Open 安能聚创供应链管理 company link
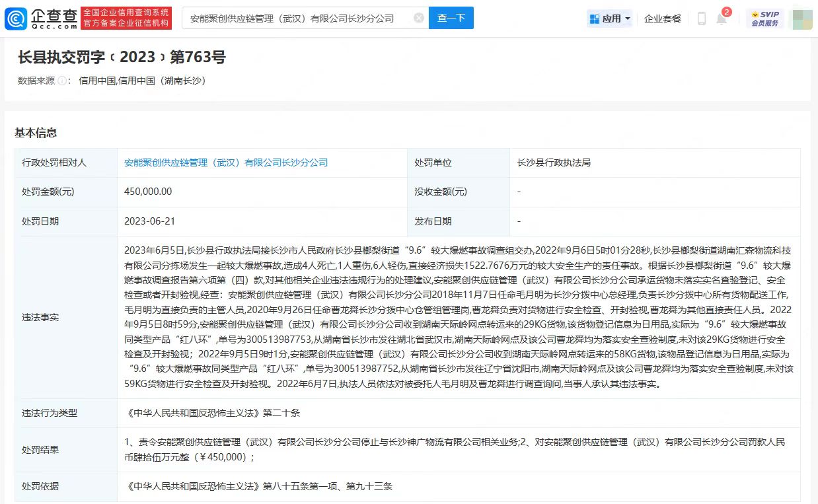818x504 pixels. point(226,162)
